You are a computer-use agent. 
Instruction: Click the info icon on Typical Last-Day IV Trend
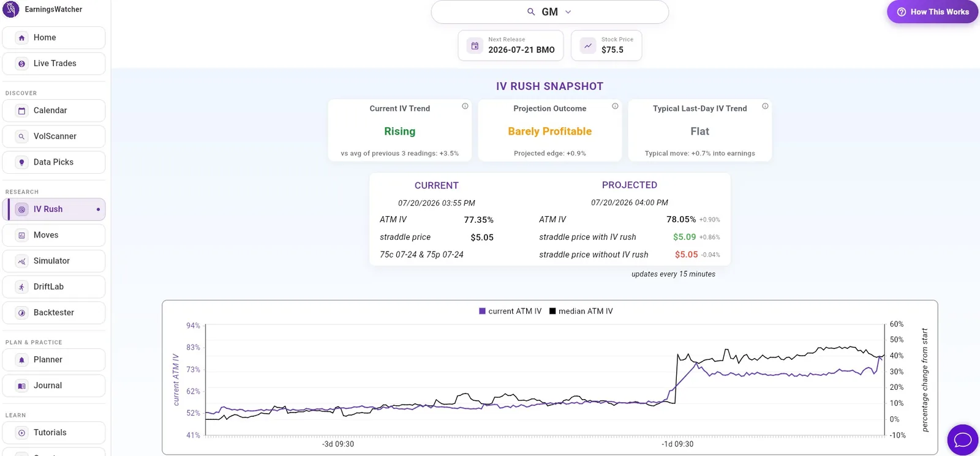(x=765, y=107)
